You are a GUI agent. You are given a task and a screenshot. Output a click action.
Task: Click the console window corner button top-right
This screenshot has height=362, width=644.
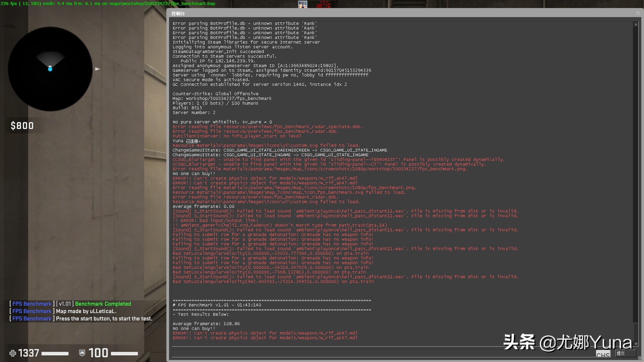pos(638,13)
